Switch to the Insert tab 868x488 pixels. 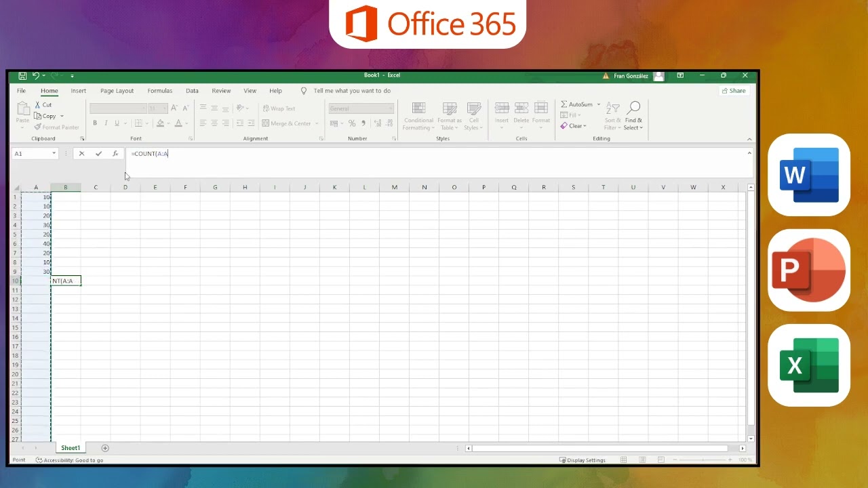pyautogui.click(x=79, y=91)
